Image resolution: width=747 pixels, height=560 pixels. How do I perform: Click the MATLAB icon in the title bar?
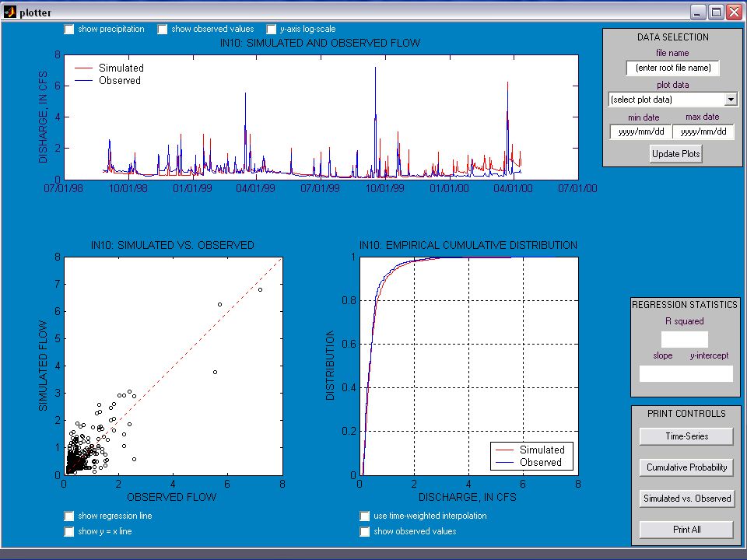9,12
